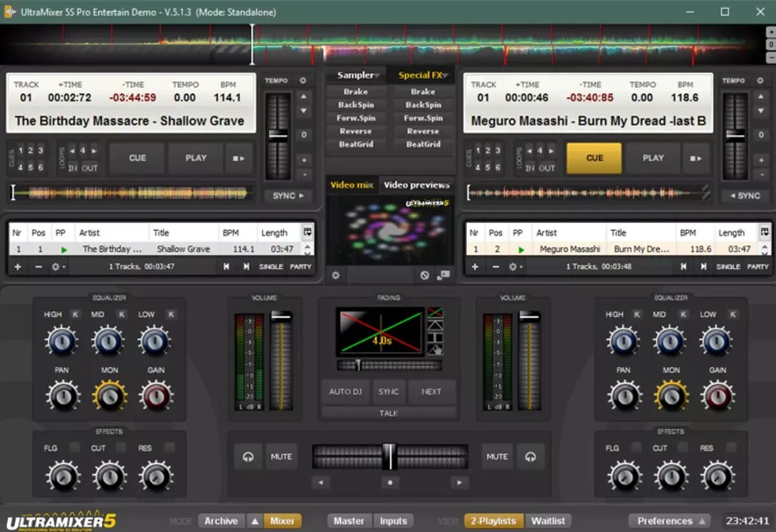The width and height of the screenshot is (776, 532).
Task: Click the TALK button
Action: pyautogui.click(x=389, y=413)
